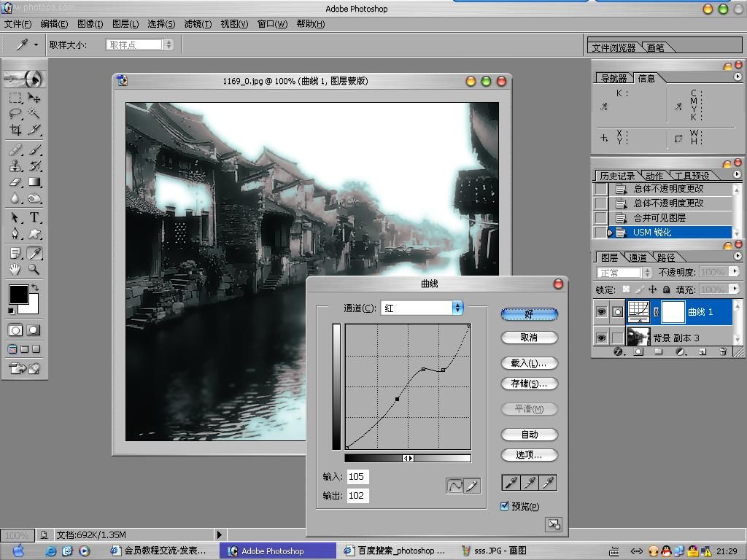This screenshot has height=560, width=747.
Task: Uncheck the 预览 preview checkbox
Action: [505, 506]
